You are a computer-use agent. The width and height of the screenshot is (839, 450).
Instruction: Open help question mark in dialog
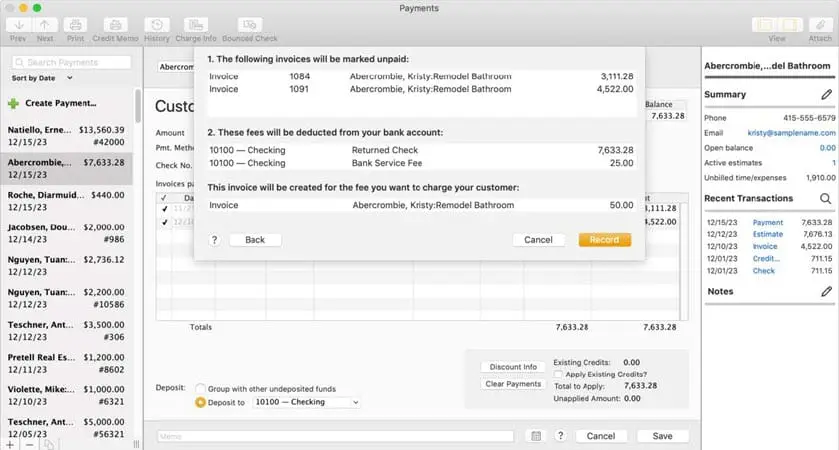point(215,240)
